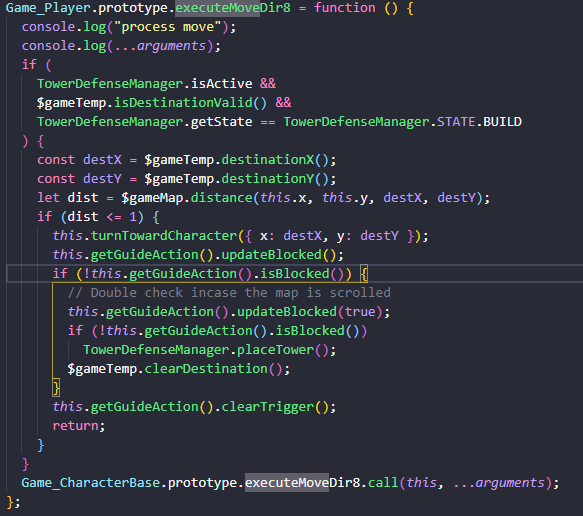Place cursor on isDestinationValid call
This screenshot has height=516, width=583.
click(190, 103)
